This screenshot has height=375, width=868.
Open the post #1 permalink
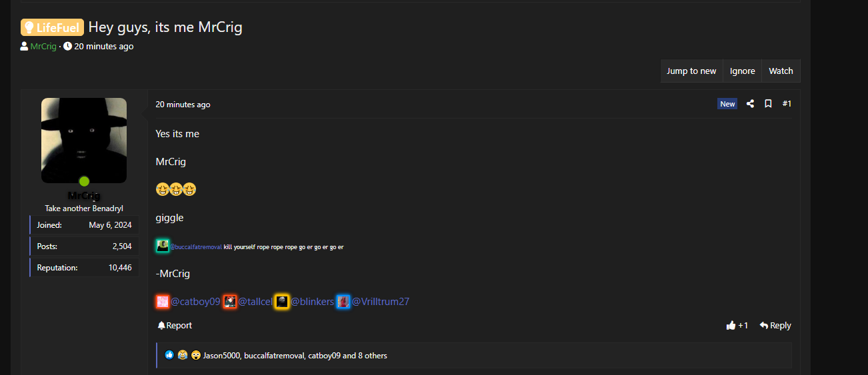[x=787, y=104]
